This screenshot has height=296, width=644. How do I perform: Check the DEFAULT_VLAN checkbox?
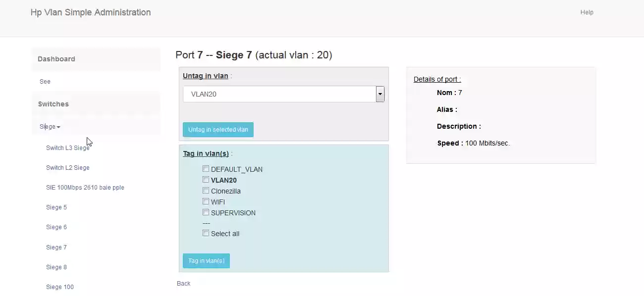(206, 169)
